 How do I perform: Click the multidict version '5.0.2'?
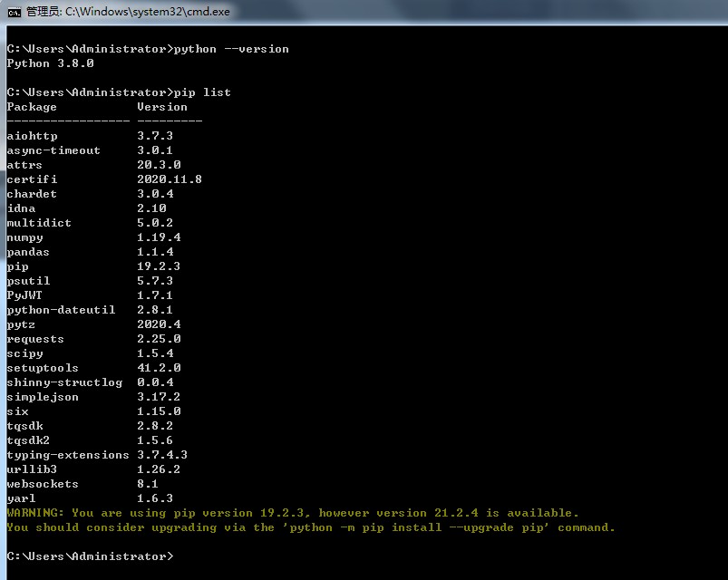155,223
